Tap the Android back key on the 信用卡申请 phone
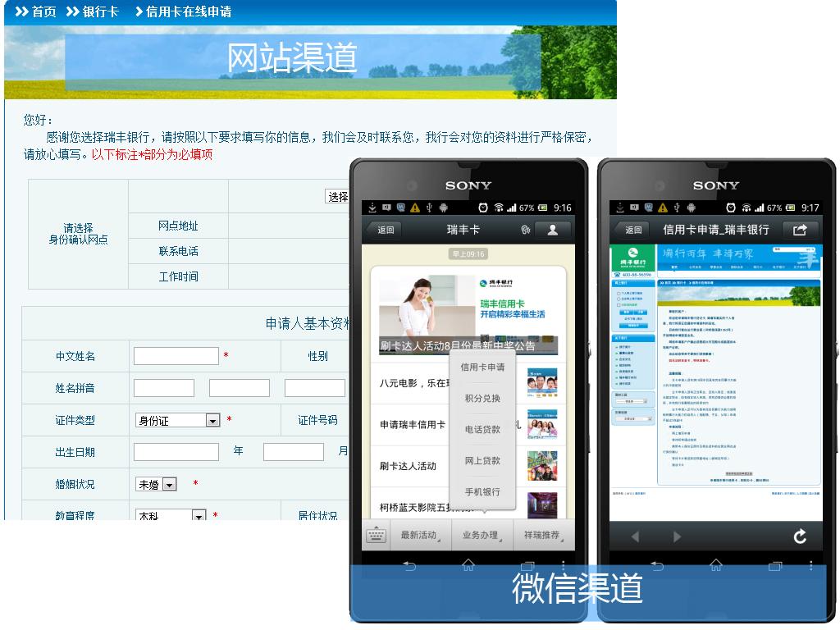 (657, 566)
